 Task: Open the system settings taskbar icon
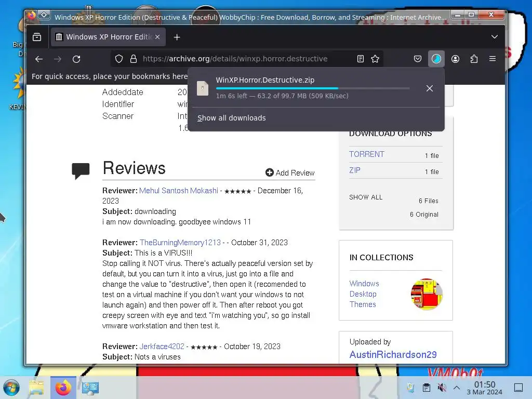click(x=90, y=388)
